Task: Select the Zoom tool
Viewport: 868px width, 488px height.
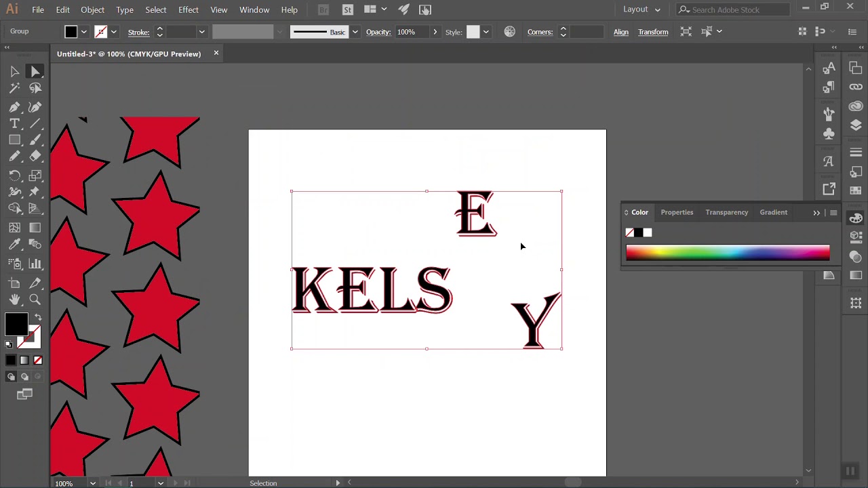Action: point(35,300)
